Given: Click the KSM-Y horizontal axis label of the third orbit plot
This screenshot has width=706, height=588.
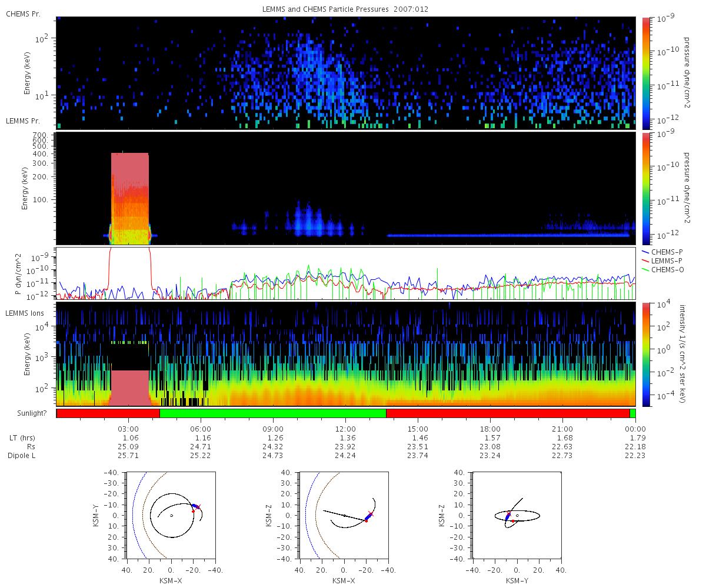Looking at the screenshot, I should click(x=517, y=580).
